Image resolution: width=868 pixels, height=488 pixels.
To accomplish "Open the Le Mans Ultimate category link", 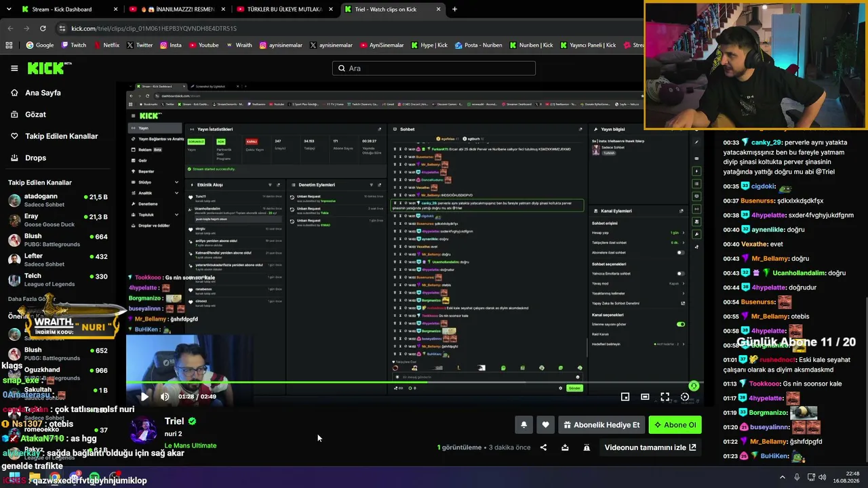I will (191, 445).
